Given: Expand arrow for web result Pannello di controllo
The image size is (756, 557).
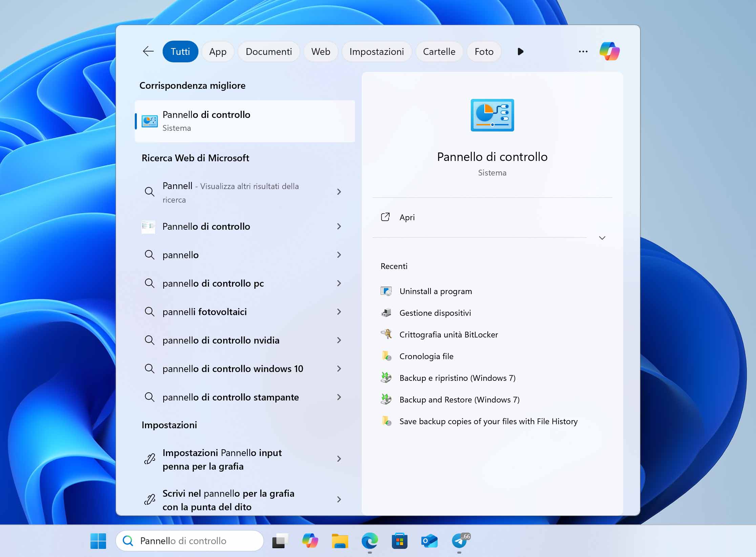Looking at the screenshot, I should point(339,226).
